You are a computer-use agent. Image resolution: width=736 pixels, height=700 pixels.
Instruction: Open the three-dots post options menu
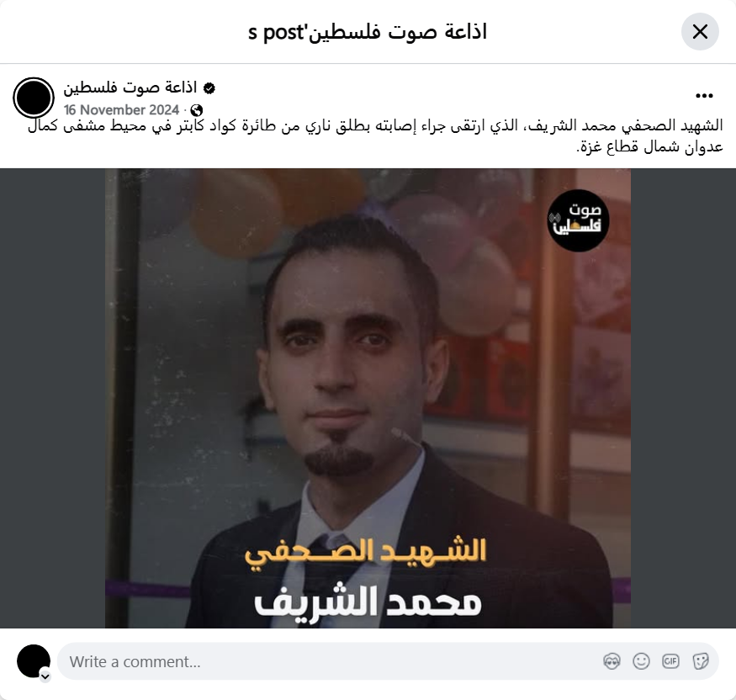pos(704,96)
